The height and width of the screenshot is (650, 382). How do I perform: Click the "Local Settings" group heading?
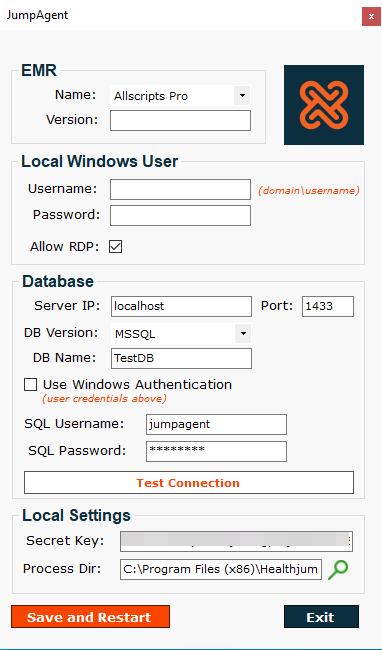tap(76, 515)
